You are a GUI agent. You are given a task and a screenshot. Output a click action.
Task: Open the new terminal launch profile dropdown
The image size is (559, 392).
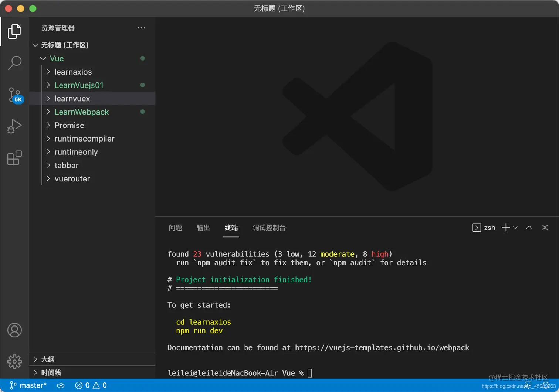515,228
